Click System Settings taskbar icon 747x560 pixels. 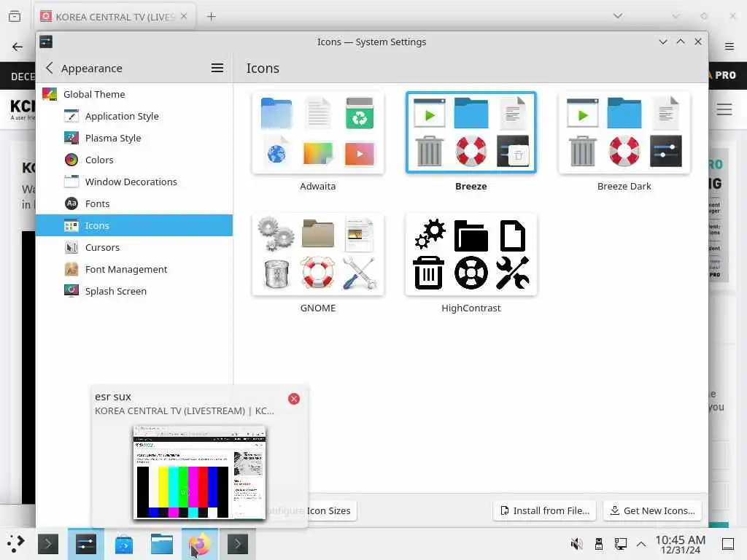(x=86, y=544)
